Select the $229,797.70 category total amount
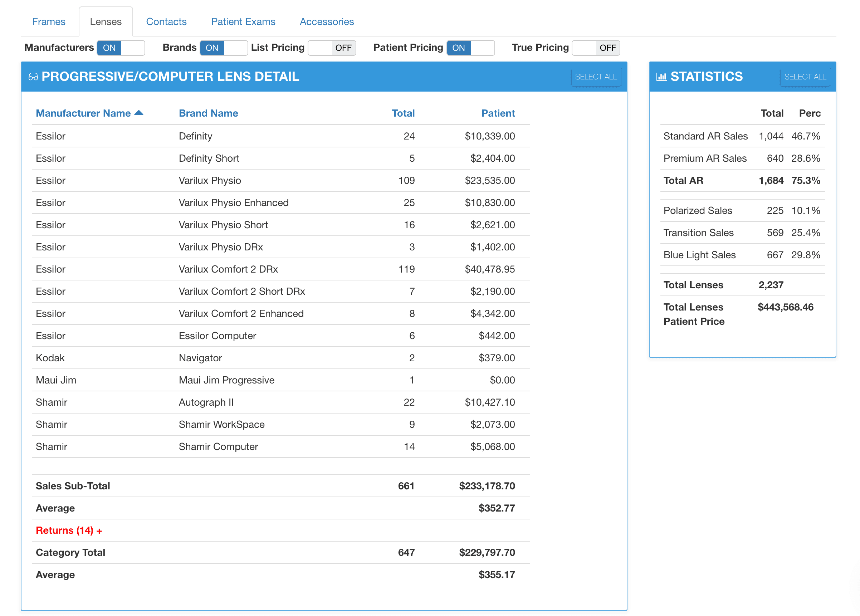 point(487,552)
